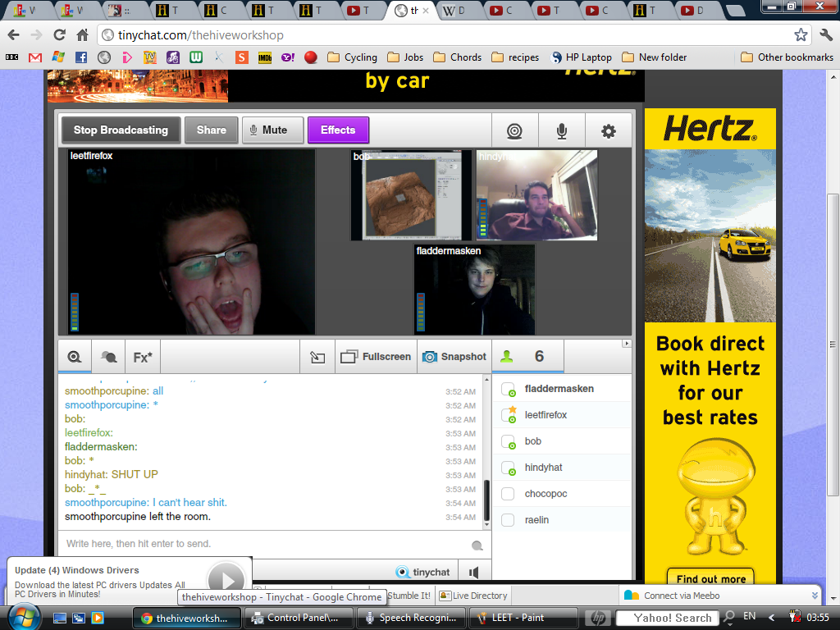Open the New folder bookmarks folder
The height and width of the screenshot is (630, 840).
click(654, 57)
